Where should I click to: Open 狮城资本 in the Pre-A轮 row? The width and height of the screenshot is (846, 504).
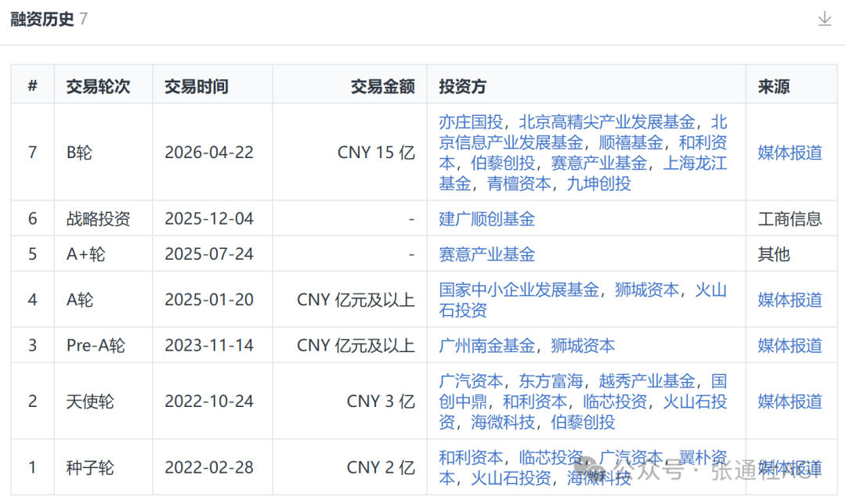[x=583, y=346]
